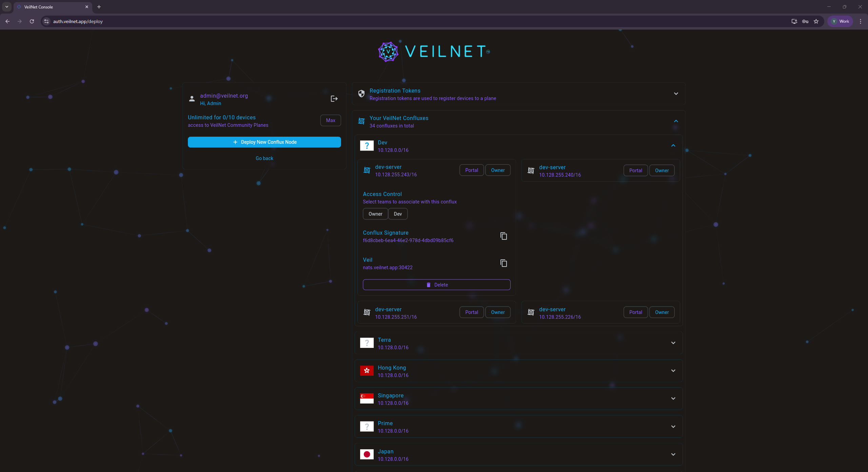Image resolution: width=868 pixels, height=472 pixels.
Task: Click the conflux icon for dev-server 10.128.255.240/16
Action: (531, 171)
